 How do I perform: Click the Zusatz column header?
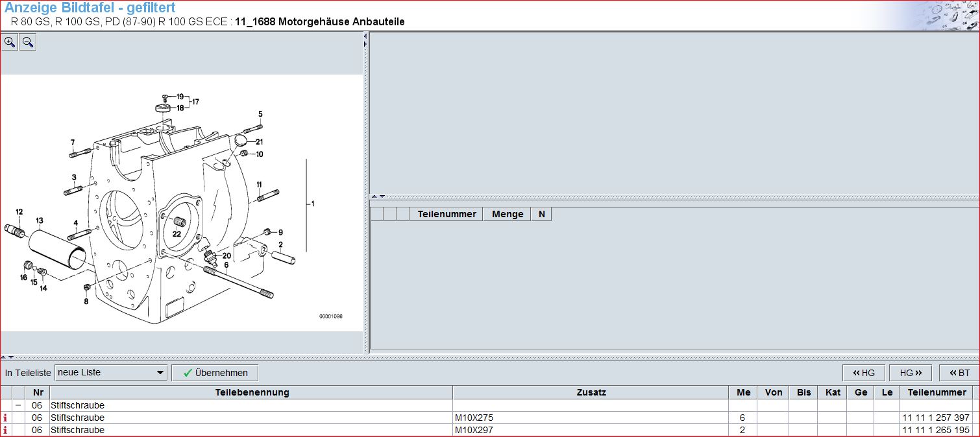point(591,392)
